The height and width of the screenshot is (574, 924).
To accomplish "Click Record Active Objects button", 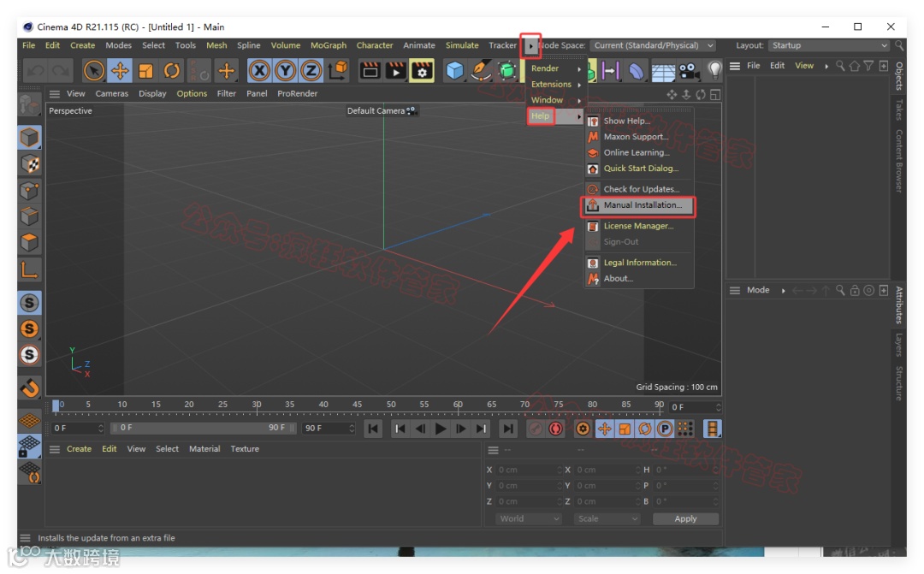I will point(535,429).
